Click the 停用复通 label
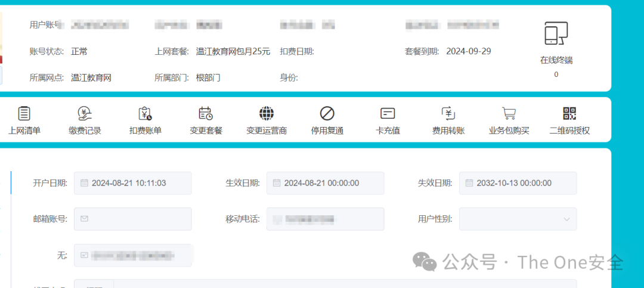 [x=327, y=131]
